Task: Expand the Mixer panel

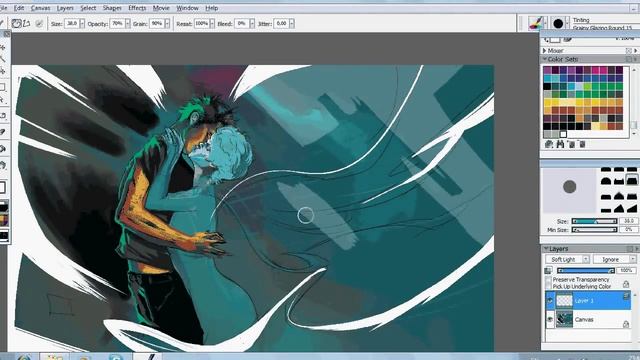Action: click(x=544, y=51)
